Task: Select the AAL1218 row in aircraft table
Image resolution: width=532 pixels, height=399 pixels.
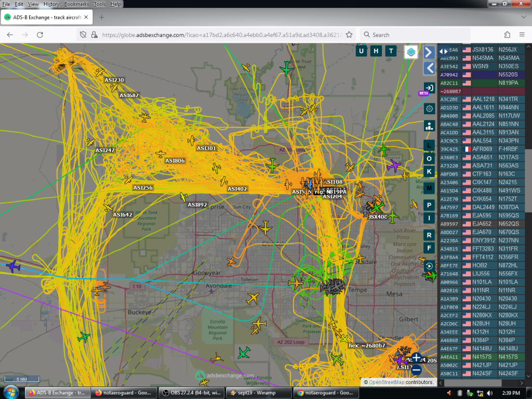Action: (483, 99)
